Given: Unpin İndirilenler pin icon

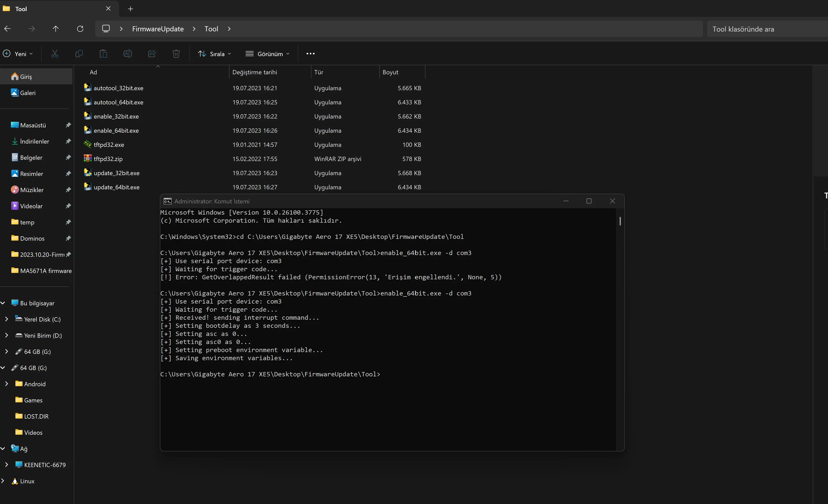Looking at the screenshot, I should pyautogui.click(x=68, y=141).
